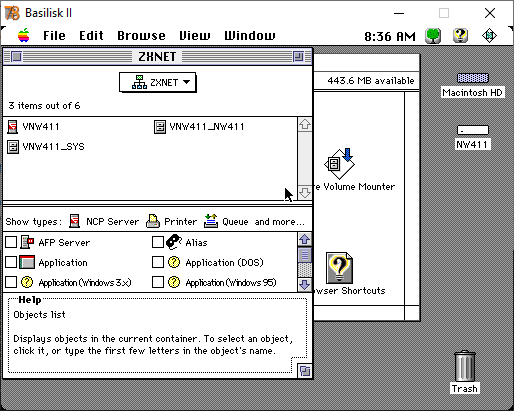The width and height of the screenshot is (514, 411).
Task: Open the Browser Shortcuts help icon
Action: tap(339, 268)
